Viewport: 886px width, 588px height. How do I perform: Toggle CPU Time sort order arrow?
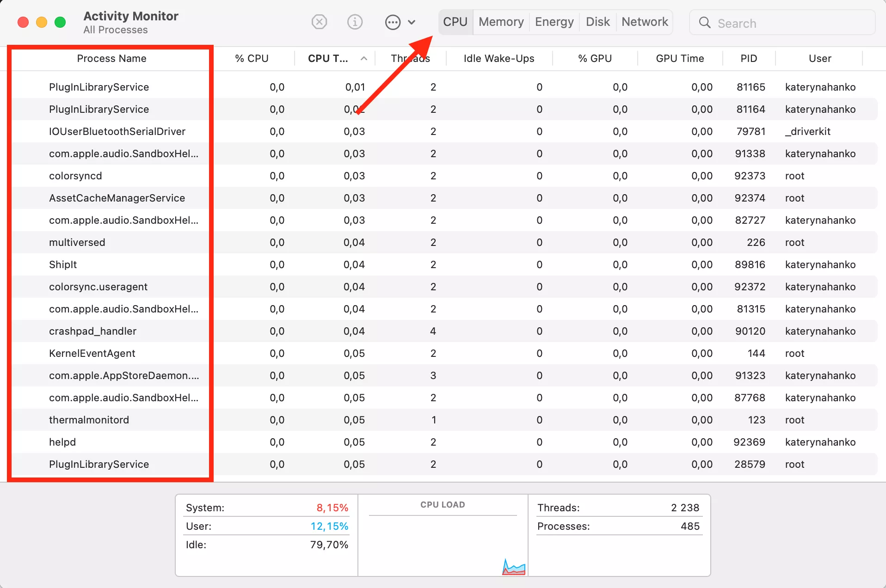[364, 59]
